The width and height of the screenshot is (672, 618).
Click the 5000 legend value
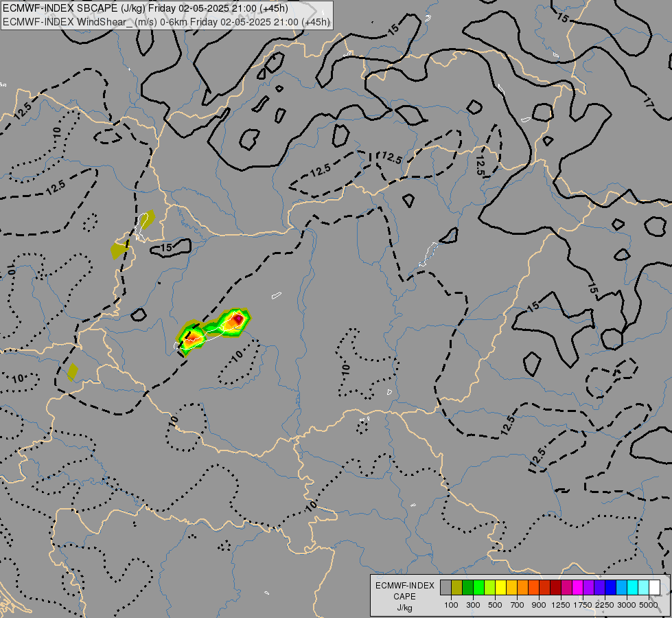[x=649, y=605]
